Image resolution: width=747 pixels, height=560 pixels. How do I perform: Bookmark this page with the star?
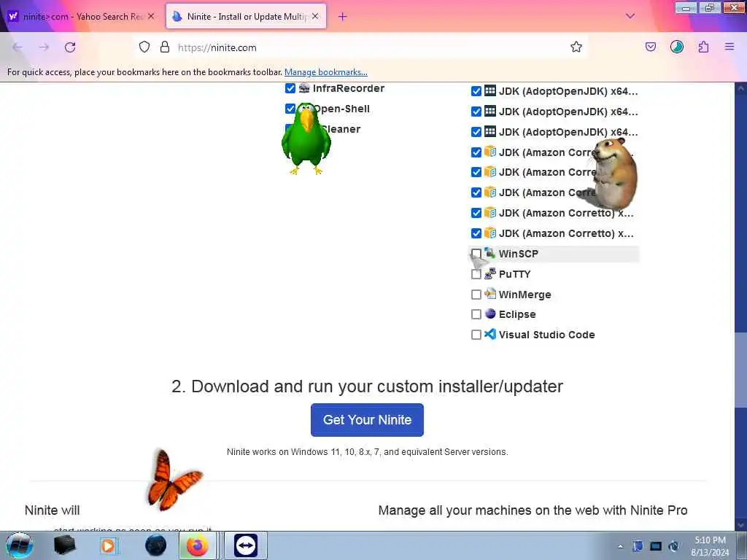pyautogui.click(x=576, y=47)
